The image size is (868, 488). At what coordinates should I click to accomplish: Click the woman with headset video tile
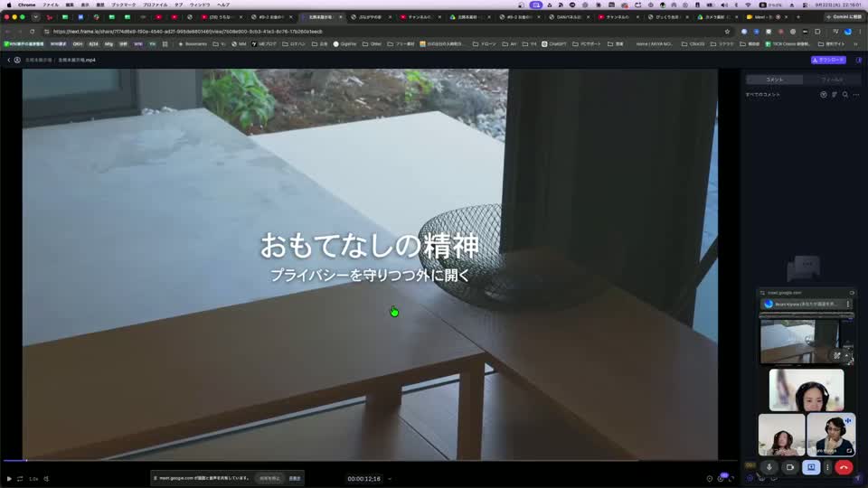[807, 390]
